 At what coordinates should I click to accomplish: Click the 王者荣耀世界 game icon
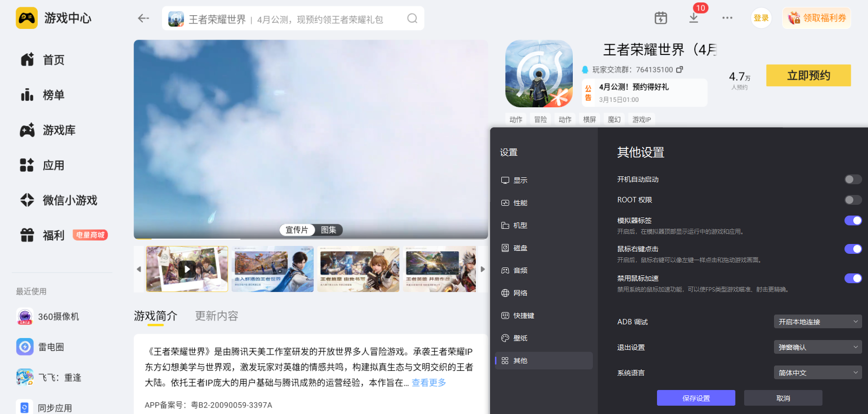pos(539,73)
